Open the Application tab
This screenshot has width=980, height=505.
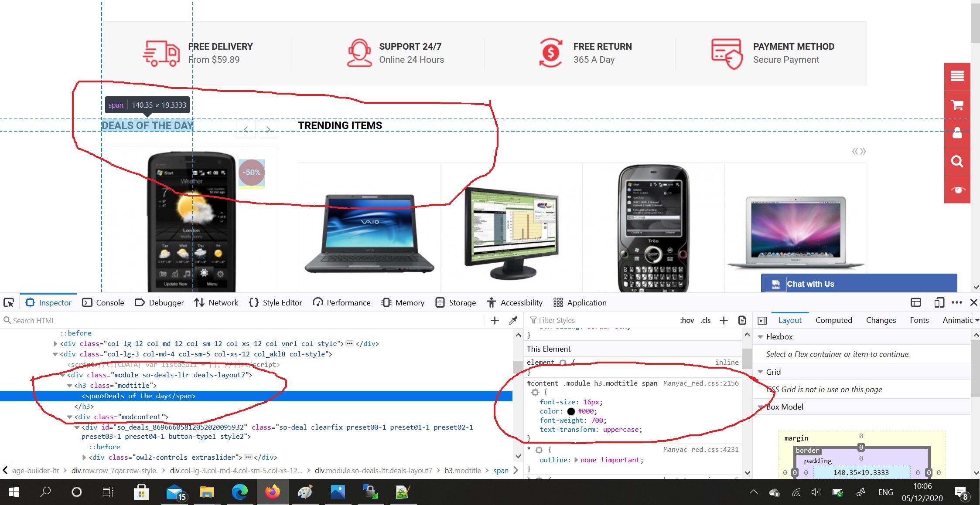pos(580,302)
